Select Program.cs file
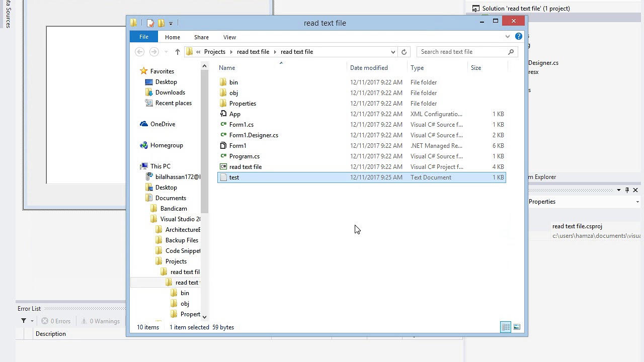The height and width of the screenshot is (362, 644). point(245,156)
